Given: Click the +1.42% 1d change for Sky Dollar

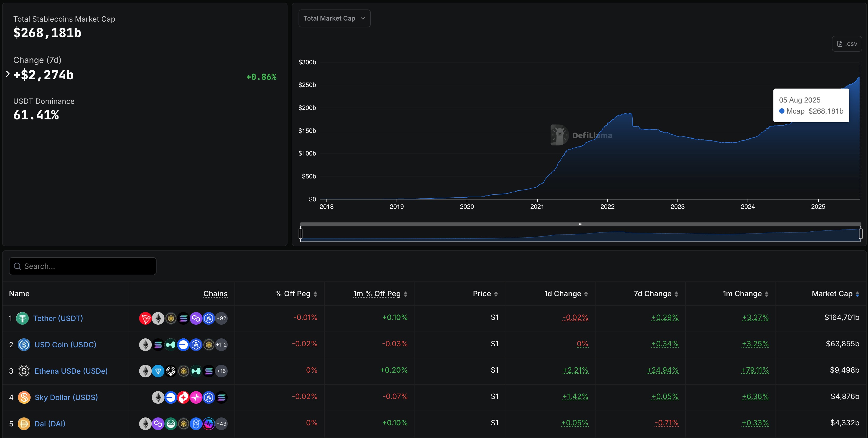Looking at the screenshot, I should (575, 397).
